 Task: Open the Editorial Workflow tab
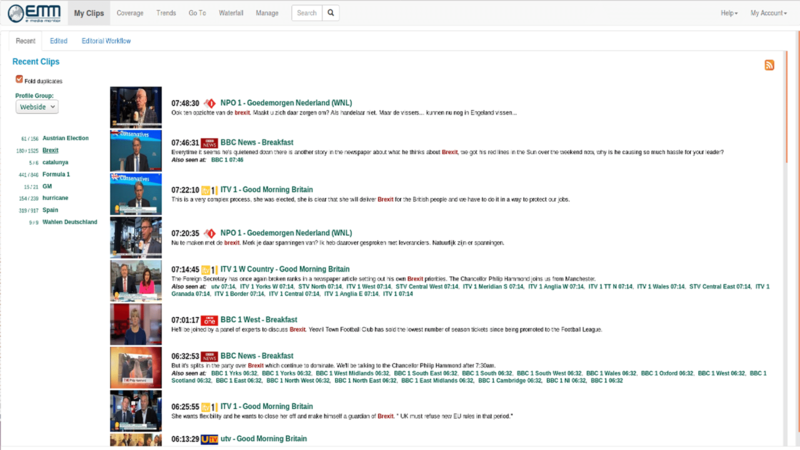(106, 41)
